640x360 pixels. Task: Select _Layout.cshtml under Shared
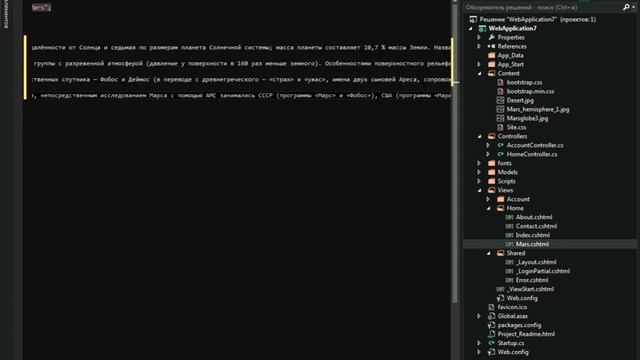click(x=536, y=262)
